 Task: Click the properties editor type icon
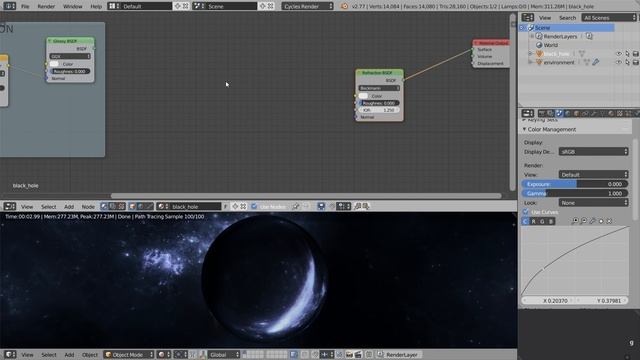pos(527,113)
